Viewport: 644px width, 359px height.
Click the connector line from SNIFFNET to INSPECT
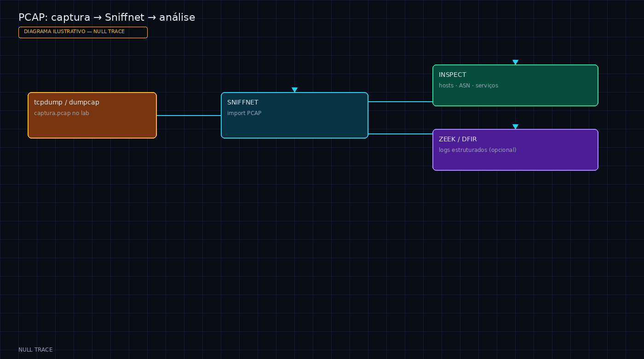[x=400, y=101]
